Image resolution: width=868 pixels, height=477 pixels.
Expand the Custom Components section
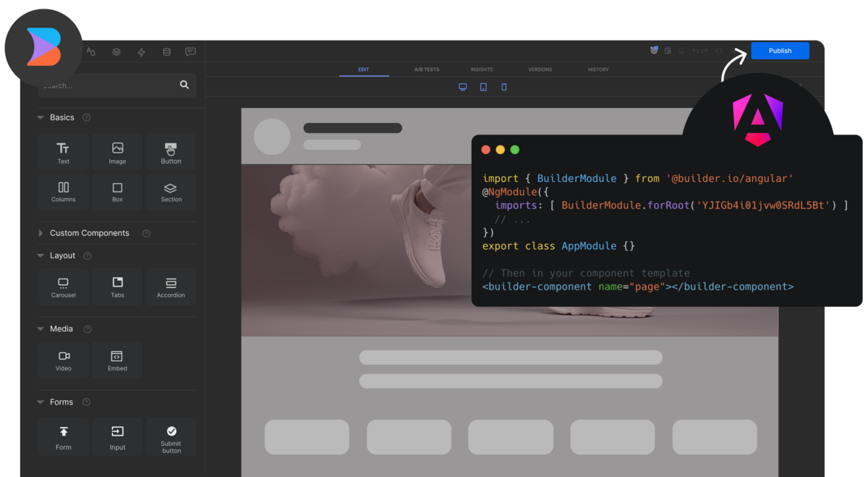(x=41, y=233)
